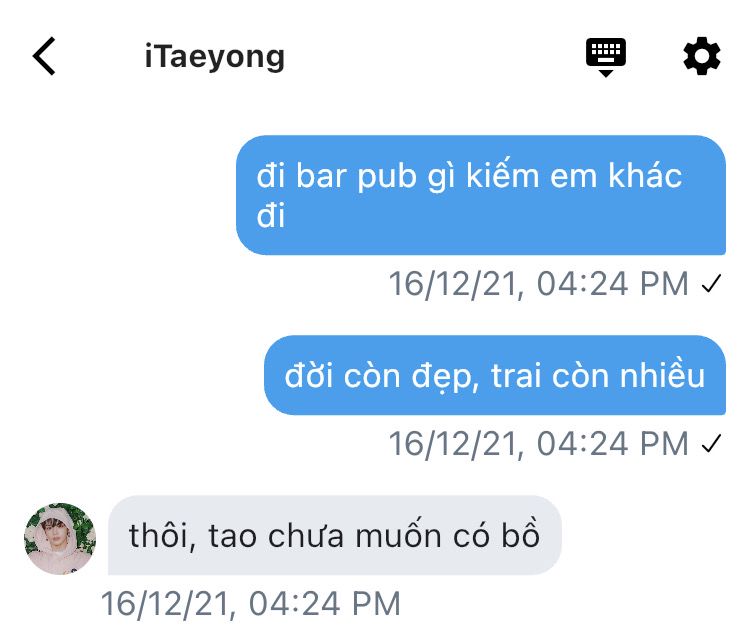Image resolution: width=750 pixels, height=631 pixels.
Task: Click the word "pub" in the first bubble
Action: click(387, 177)
